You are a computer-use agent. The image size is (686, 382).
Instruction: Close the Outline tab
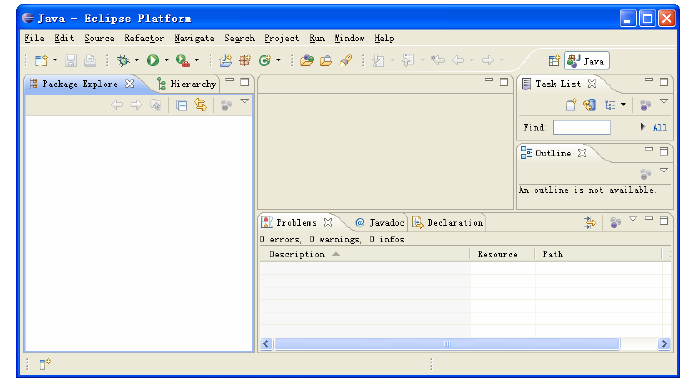[x=582, y=153]
